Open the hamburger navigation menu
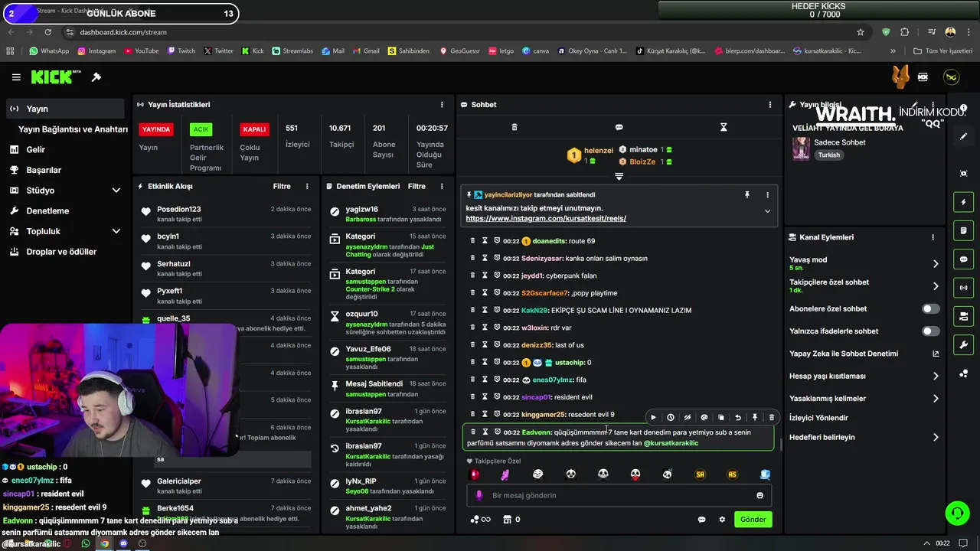The width and height of the screenshot is (980, 551). 16,77
